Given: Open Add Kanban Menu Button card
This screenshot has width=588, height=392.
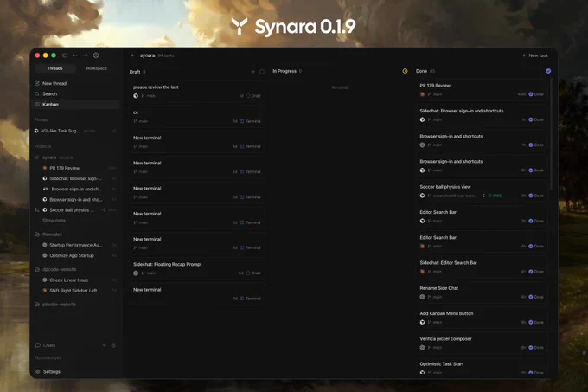Looking at the screenshot, I should click(x=482, y=318).
